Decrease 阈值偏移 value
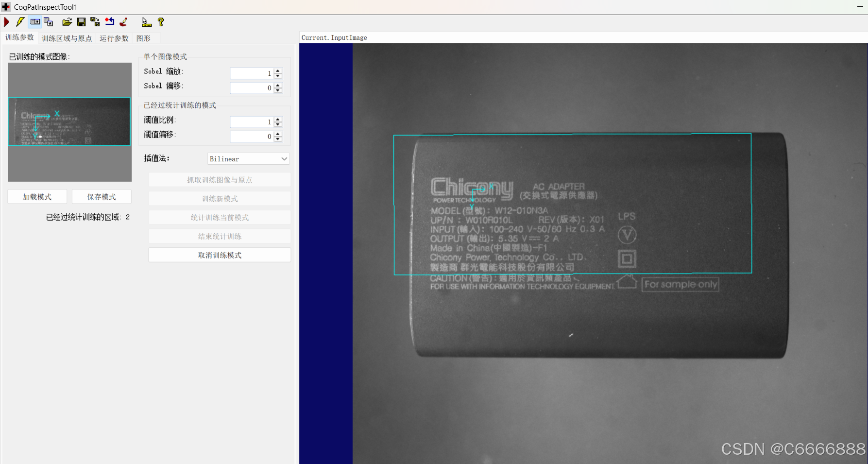This screenshot has width=868, height=464. 278,139
